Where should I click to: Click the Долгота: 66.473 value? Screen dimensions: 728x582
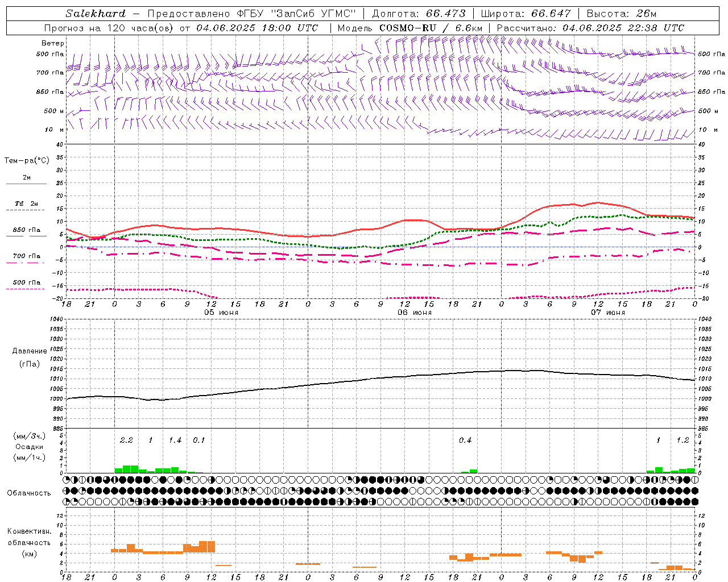[x=419, y=14]
